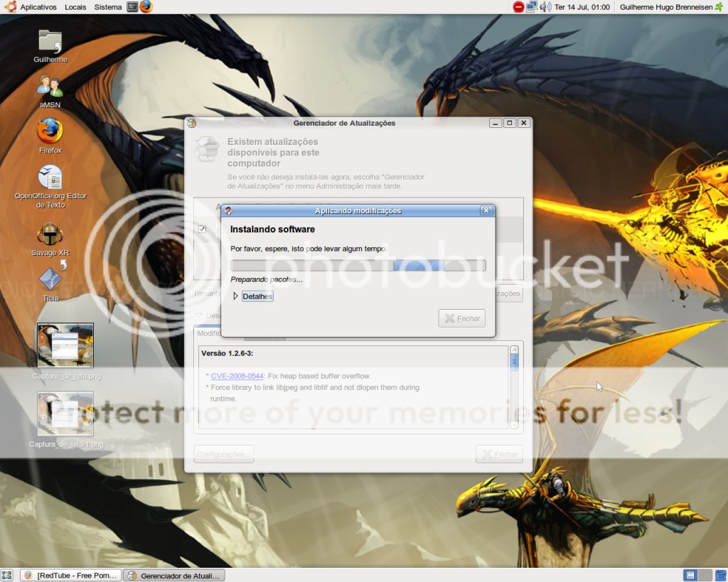
Task: Select the Captura_de_tela-1.png thumbnail
Action: tap(66, 419)
